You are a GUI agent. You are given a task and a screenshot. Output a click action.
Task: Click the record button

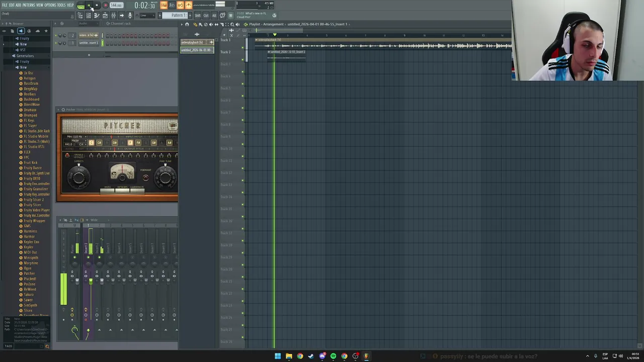click(x=106, y=5)
